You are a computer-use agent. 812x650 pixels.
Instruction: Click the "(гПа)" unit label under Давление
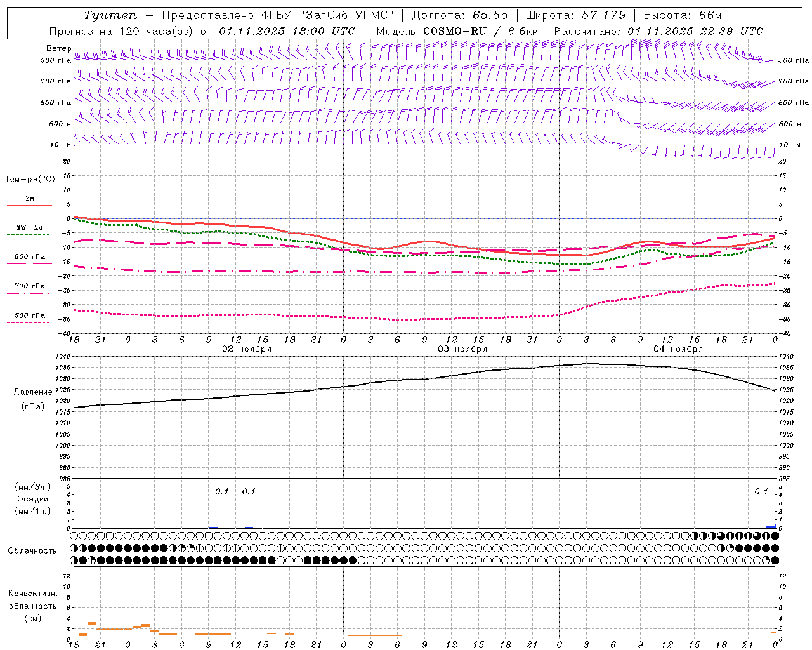33,407
